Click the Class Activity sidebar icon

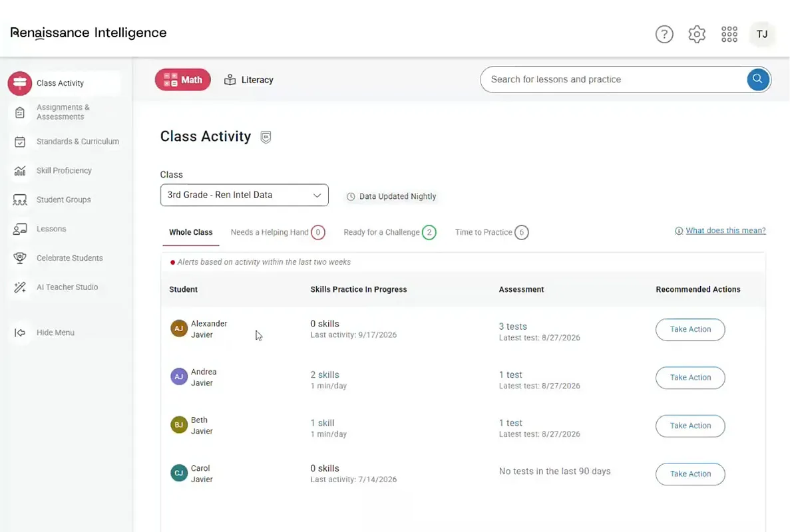[x=20, y=83]
